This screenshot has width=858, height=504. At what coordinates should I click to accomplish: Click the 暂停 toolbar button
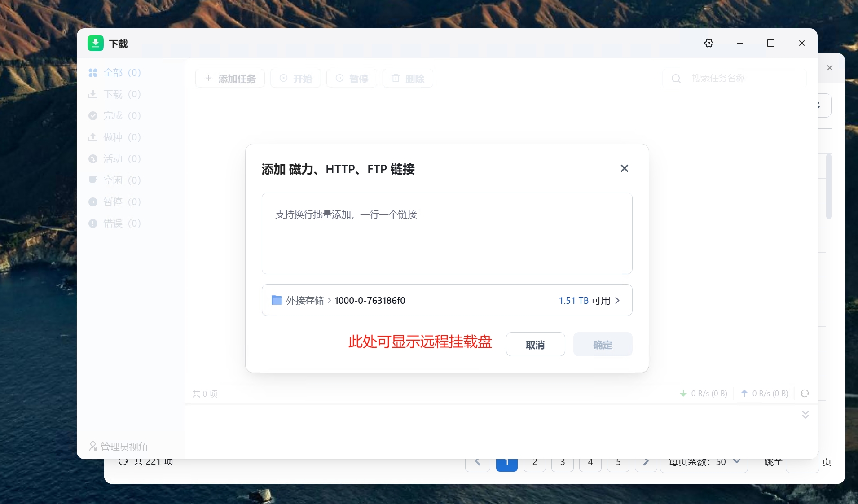pos(352,79)
